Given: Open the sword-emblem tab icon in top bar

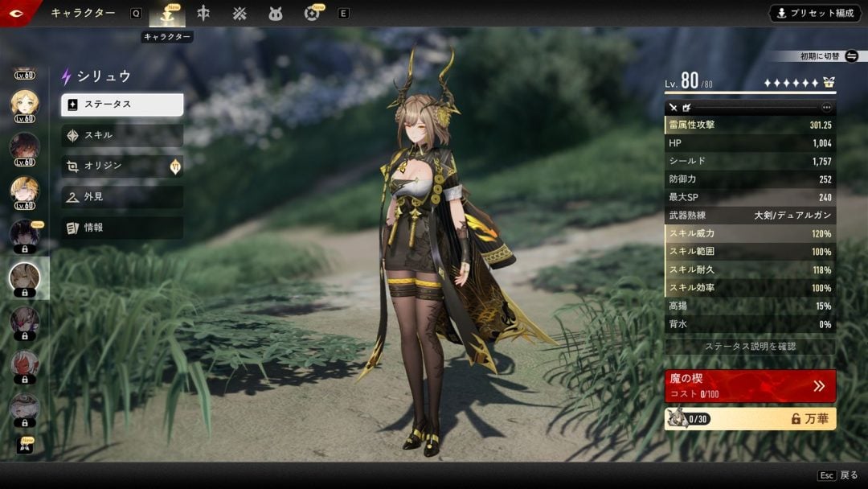Looking at the screenshot, I should 204,14.
